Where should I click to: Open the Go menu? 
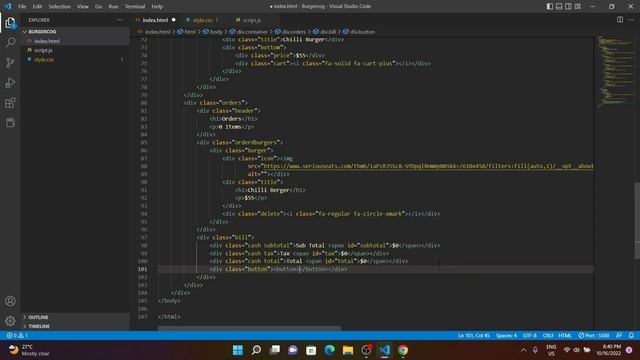98,7
